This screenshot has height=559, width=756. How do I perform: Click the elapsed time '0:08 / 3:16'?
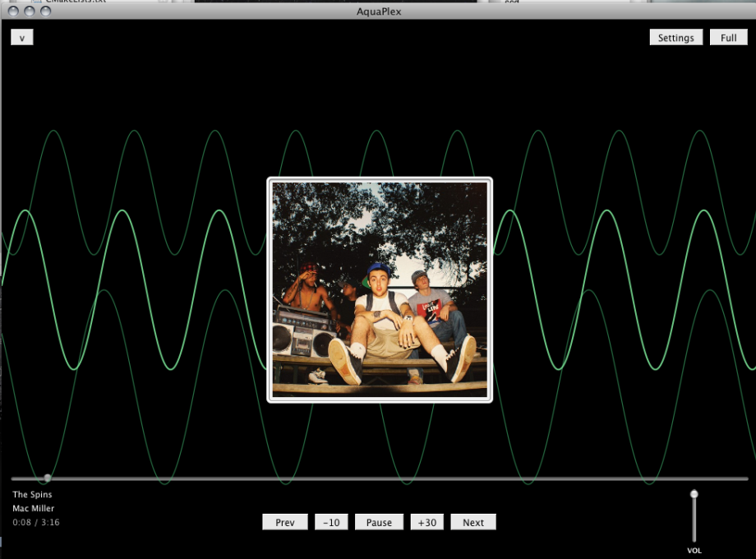pos(36,522)
